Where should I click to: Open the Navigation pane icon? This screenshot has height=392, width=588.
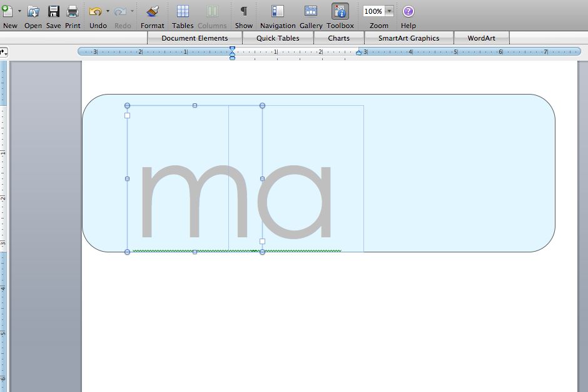[277, 11]
